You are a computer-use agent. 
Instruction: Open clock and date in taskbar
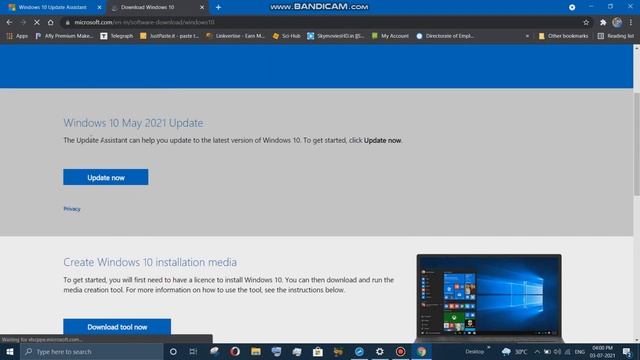point(602,352)
